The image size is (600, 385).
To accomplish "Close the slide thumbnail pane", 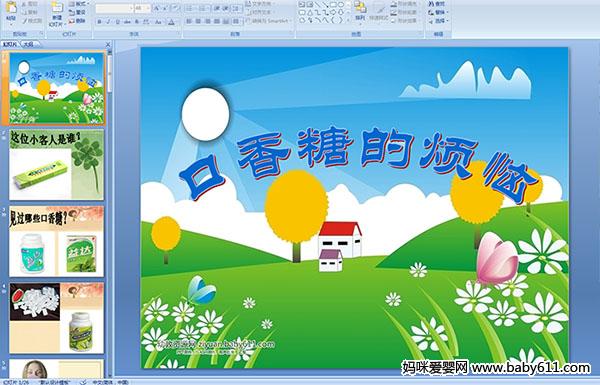I will click(108, 44).
